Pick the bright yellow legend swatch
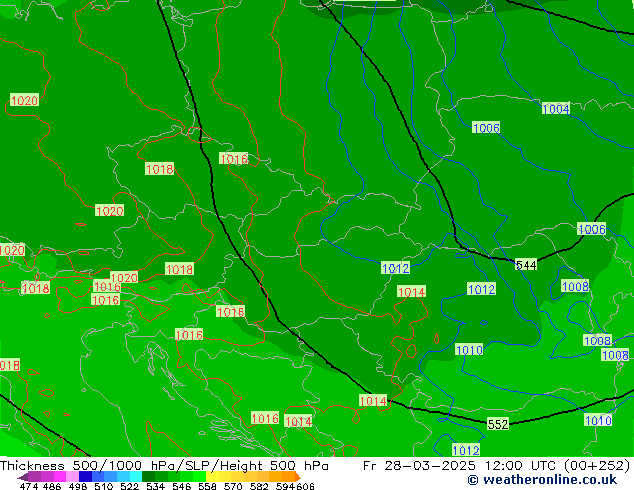 (212, 476)
